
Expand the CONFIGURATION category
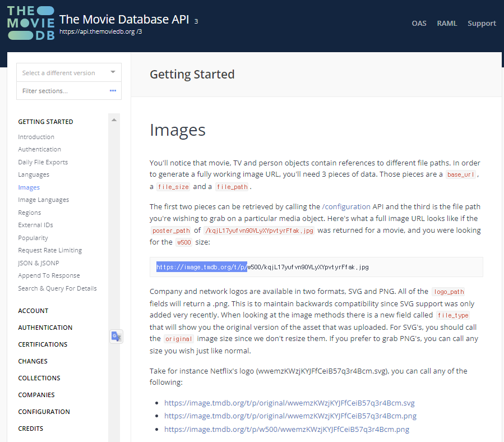pos(44,412)
